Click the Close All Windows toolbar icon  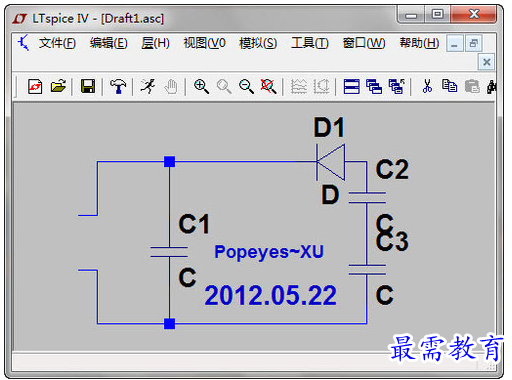point(396,87)
